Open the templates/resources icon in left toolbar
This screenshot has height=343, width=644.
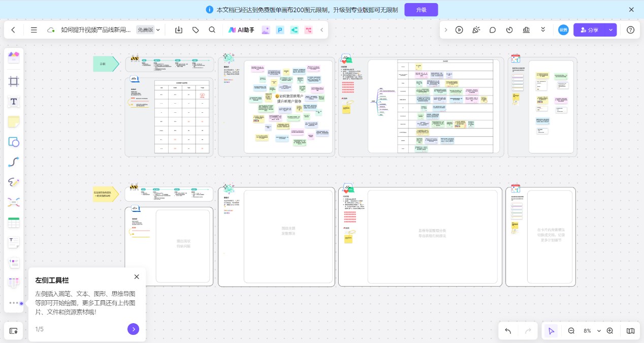[14, 57]
